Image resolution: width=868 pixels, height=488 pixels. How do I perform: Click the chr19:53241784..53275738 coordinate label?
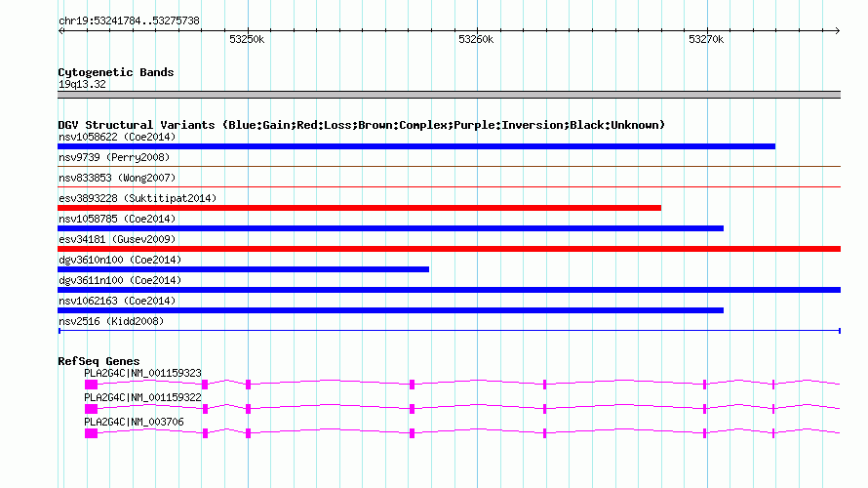(129, 21)
